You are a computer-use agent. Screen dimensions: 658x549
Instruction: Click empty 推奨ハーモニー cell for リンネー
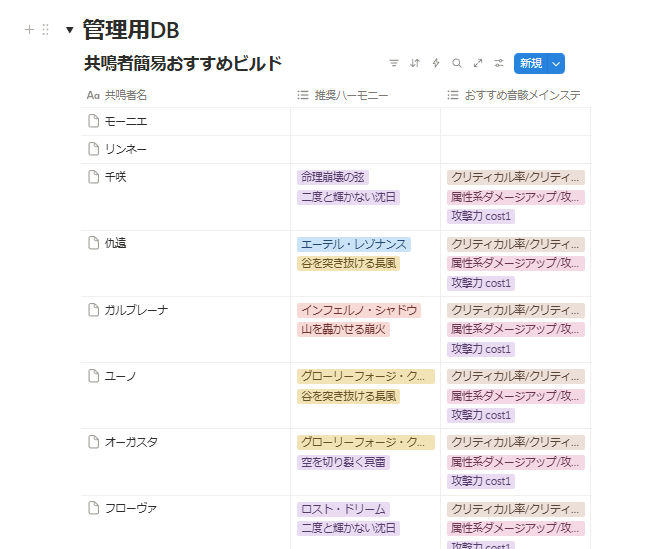pyautogui.click(x=365, y=149)
